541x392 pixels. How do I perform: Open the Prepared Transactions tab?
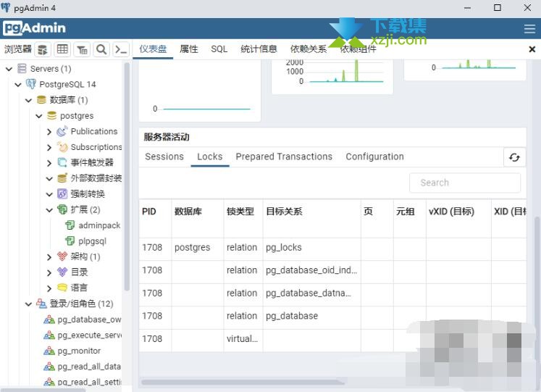[x=284, y=157]
